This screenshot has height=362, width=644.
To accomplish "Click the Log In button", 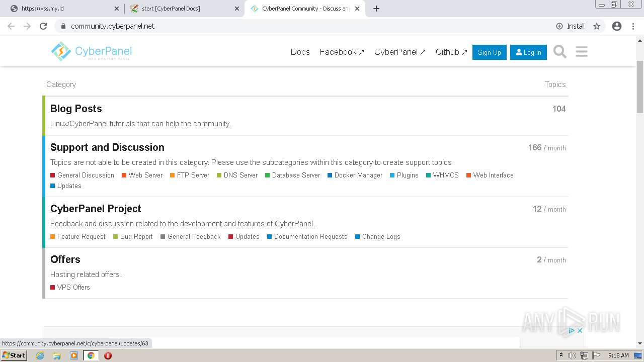I will (528, 52).
